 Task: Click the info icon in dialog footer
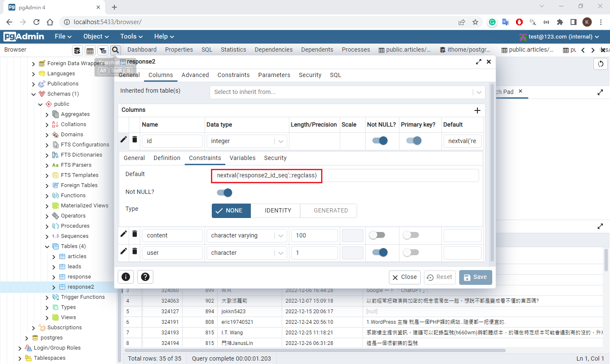pos(126,277)
